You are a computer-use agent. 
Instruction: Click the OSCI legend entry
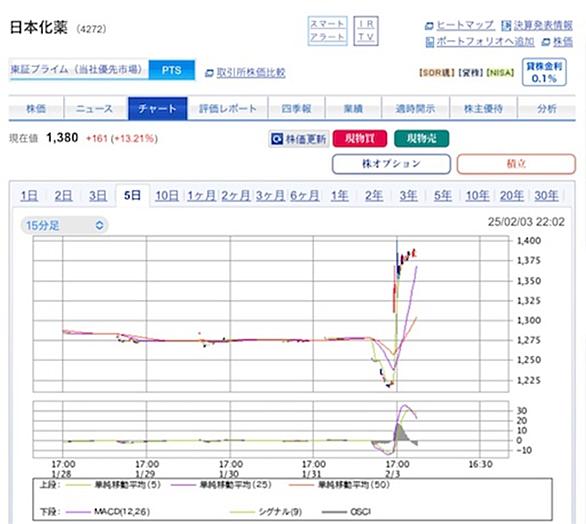(x=346, y=512)
